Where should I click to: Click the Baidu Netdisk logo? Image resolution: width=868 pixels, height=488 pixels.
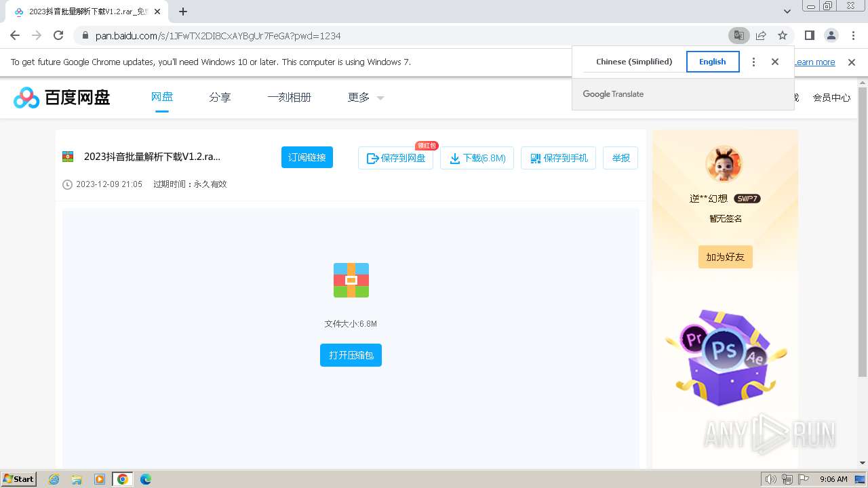click(x=62, y=98)
